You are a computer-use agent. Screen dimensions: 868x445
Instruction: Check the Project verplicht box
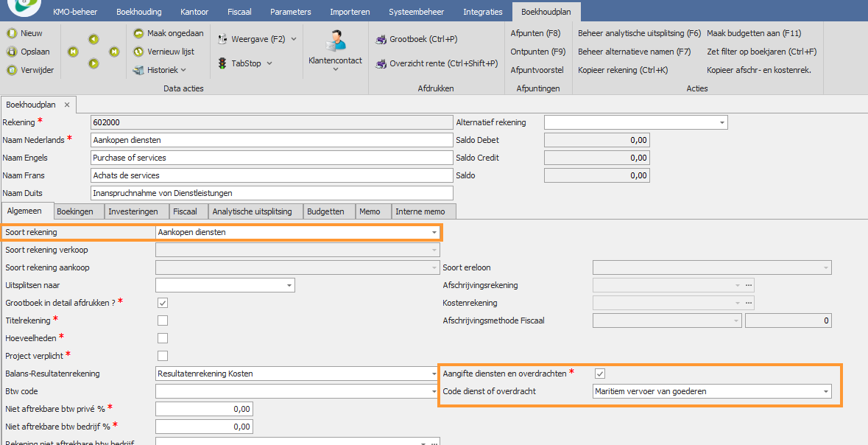pyautogui.click(x=163, y=355)
